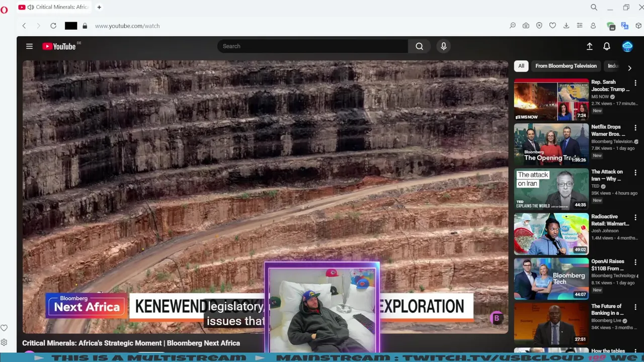Go forward with the forward arrow
The image size is (644, 362).
coord(38,26)
